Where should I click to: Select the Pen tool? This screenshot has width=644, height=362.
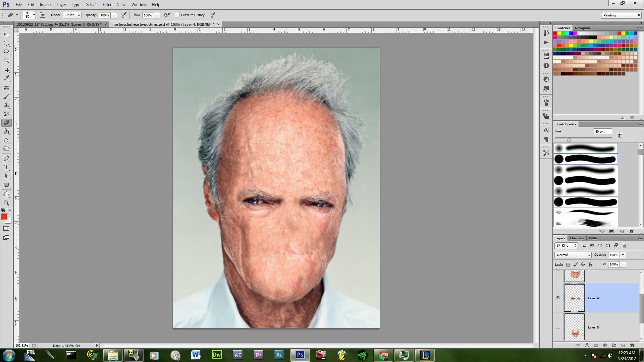tap(6, 159)
